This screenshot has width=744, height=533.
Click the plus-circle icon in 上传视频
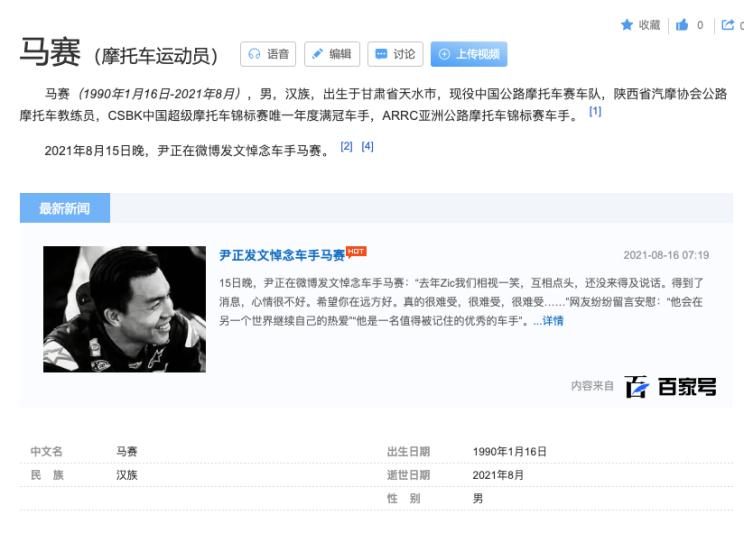click(x=444, y=54)
